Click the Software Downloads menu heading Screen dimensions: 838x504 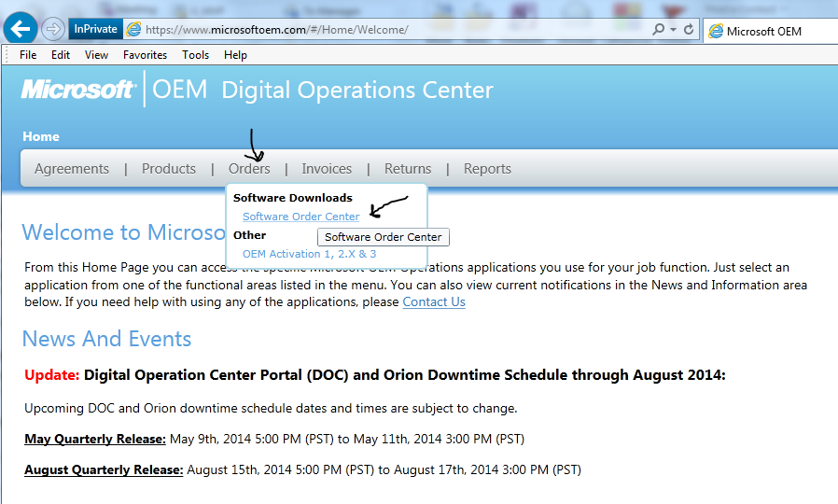pos(293,198)
